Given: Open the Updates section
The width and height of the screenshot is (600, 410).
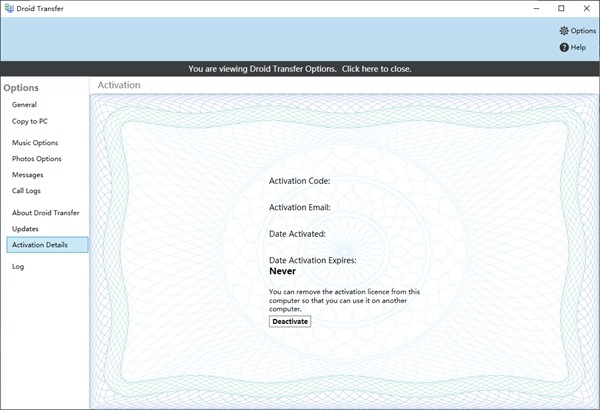Looking at the screenshot, I should click(x=25, y=229).
